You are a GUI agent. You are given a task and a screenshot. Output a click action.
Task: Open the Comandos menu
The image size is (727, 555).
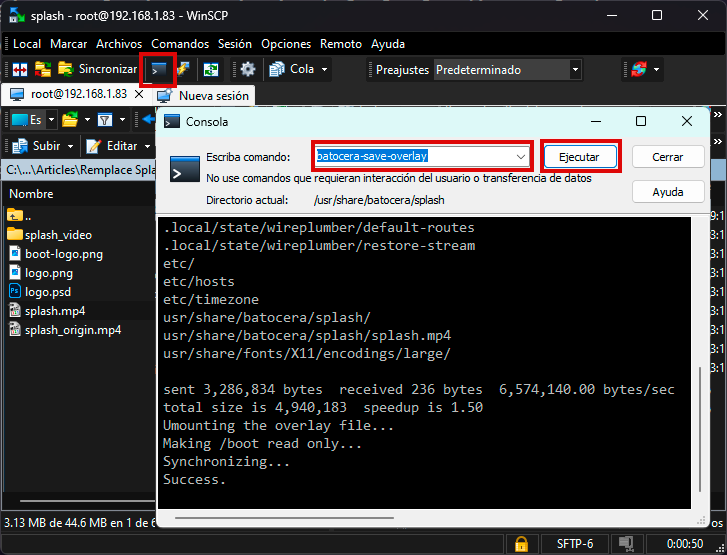point(180,44)
